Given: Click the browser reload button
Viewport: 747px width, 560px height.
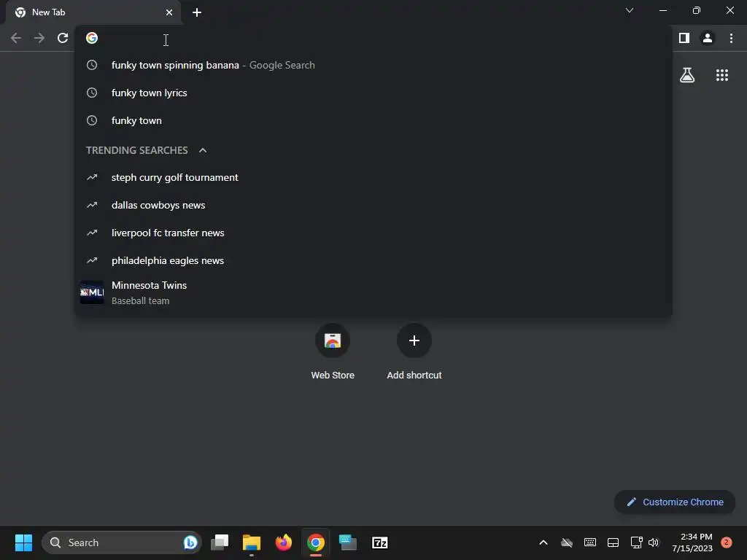Looking at the screenshot, I should [x=63, y=38].
